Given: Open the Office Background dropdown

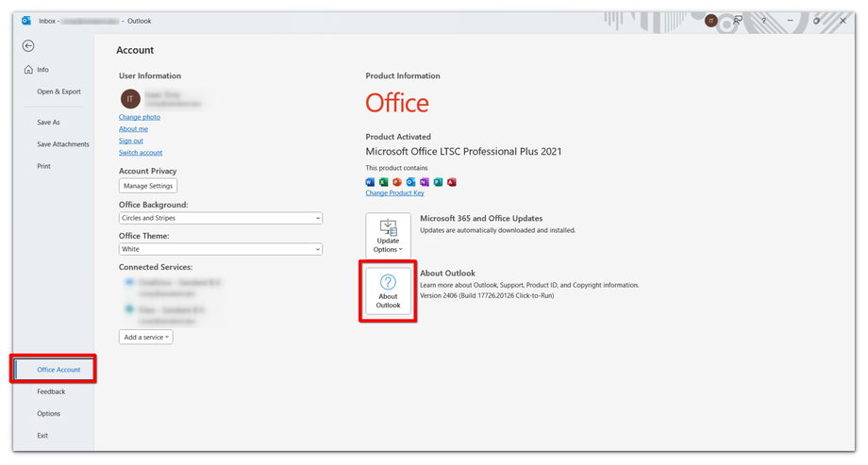Looking at the screenshot, I should pos(221,218).
